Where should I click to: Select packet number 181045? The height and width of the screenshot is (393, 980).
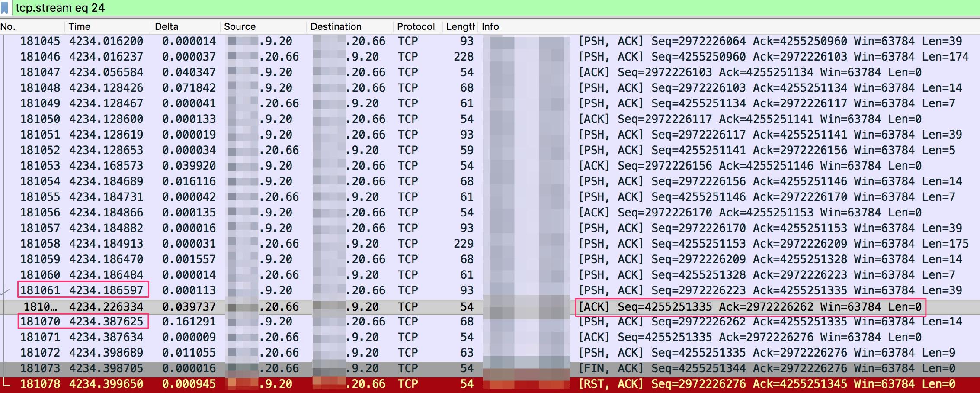40,41
